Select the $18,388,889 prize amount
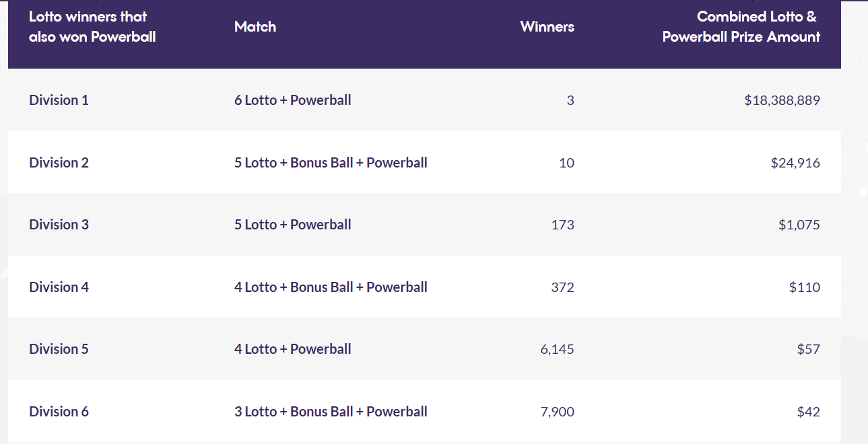The height and width of the screenshot is (444, 868). pos(782,100)
